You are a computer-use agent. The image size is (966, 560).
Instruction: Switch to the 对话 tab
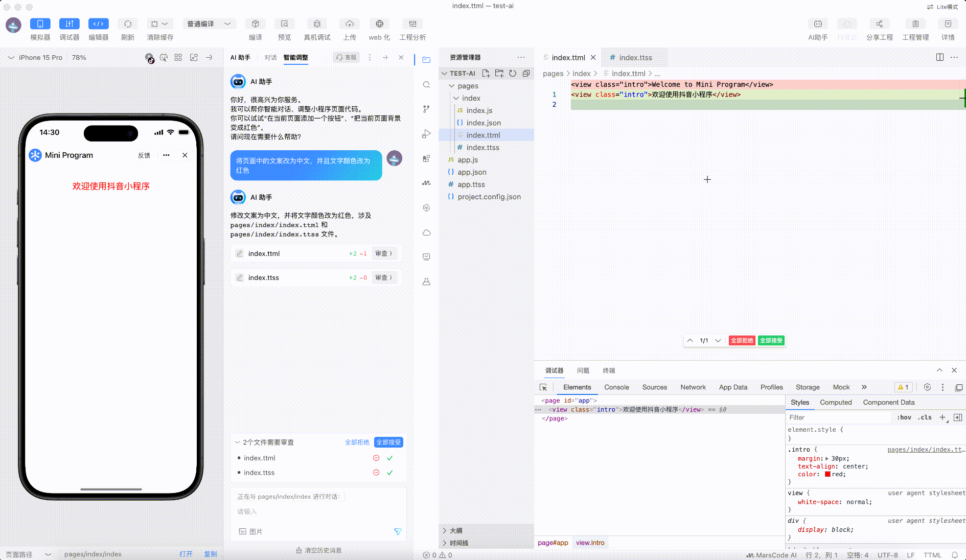(270, 58)
